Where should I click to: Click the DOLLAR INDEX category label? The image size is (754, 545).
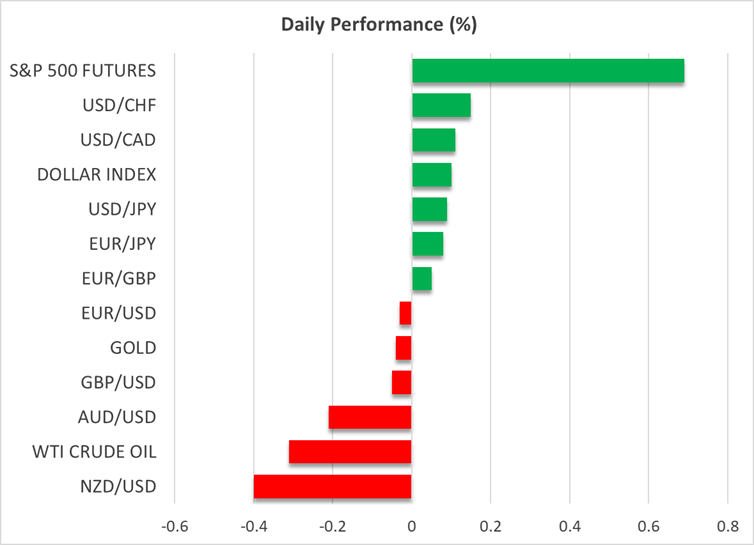[96, 175]
